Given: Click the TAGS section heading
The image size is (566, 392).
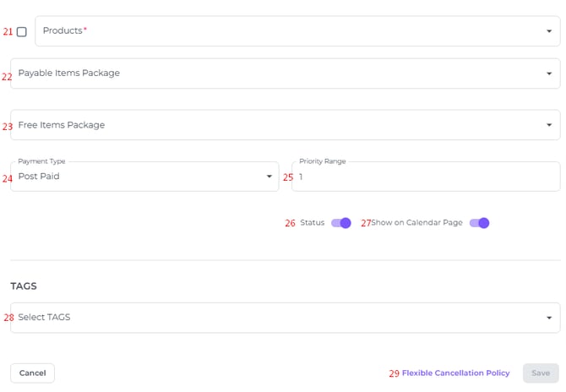Looking at the screenshot, I should pos(24,286).
